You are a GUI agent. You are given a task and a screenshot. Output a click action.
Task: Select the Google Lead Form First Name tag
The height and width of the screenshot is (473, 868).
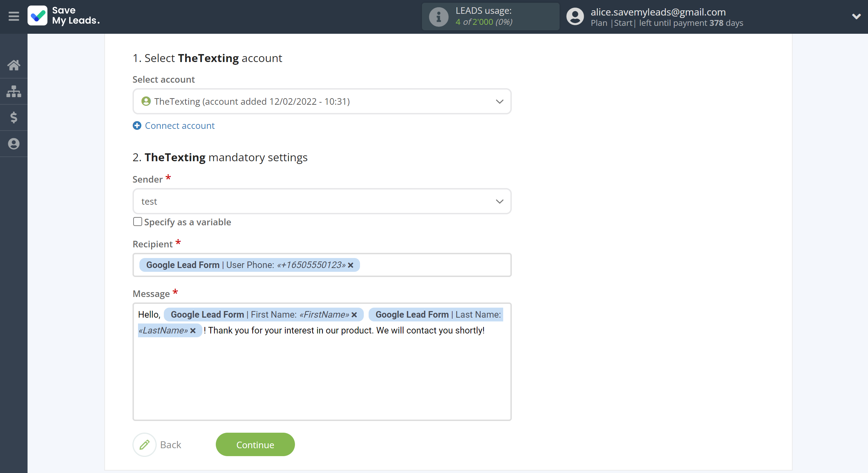point(264,315)
